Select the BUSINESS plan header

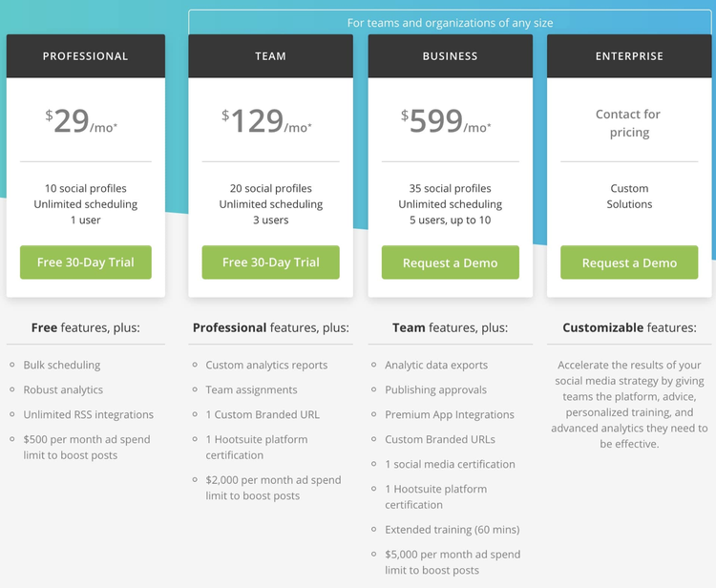tap(450, 56)
